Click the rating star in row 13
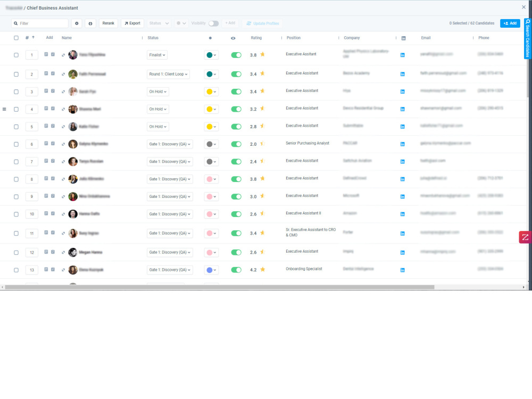 point(262,269)
